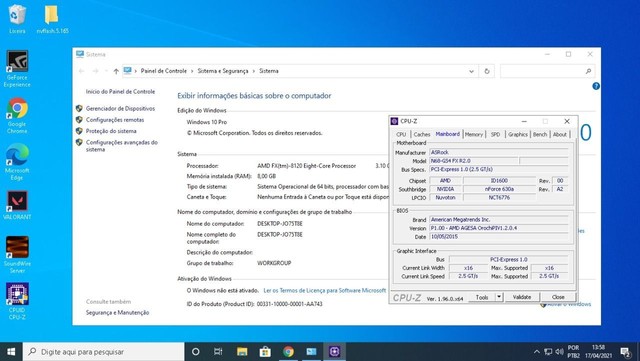The image size is (640, 361).
Task: Open the Microsoft license terms link
Action: pos(324,290)
